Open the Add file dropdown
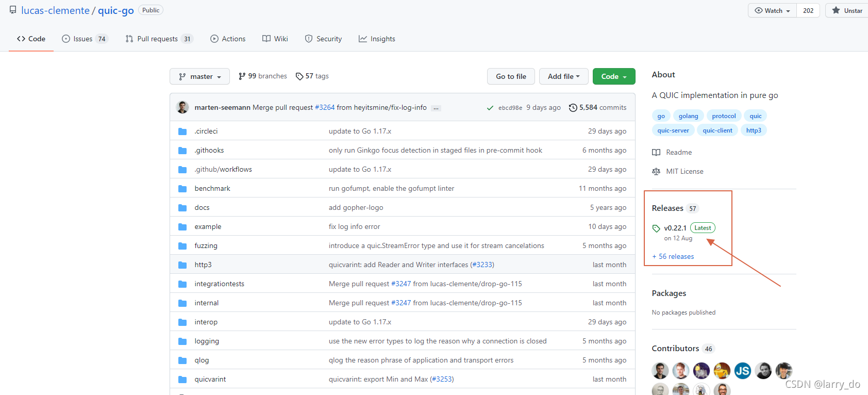Viewport: 868px width, 395px height. point(563,76)
